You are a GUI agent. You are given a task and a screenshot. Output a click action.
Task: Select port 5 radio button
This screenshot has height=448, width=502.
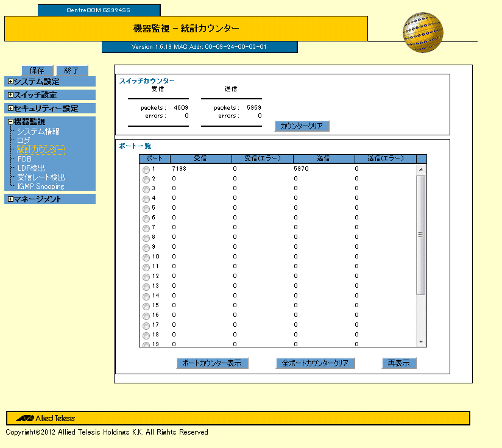coord(146,209)
